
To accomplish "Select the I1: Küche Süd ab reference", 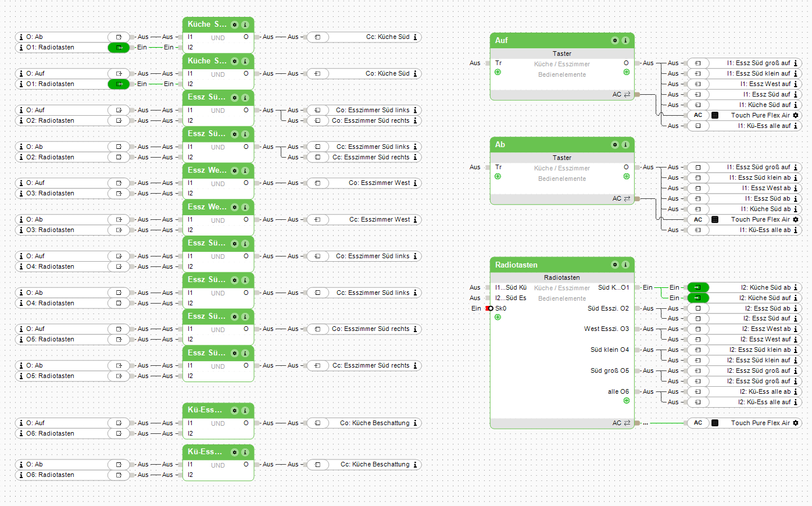I will [x=765, y=209].
